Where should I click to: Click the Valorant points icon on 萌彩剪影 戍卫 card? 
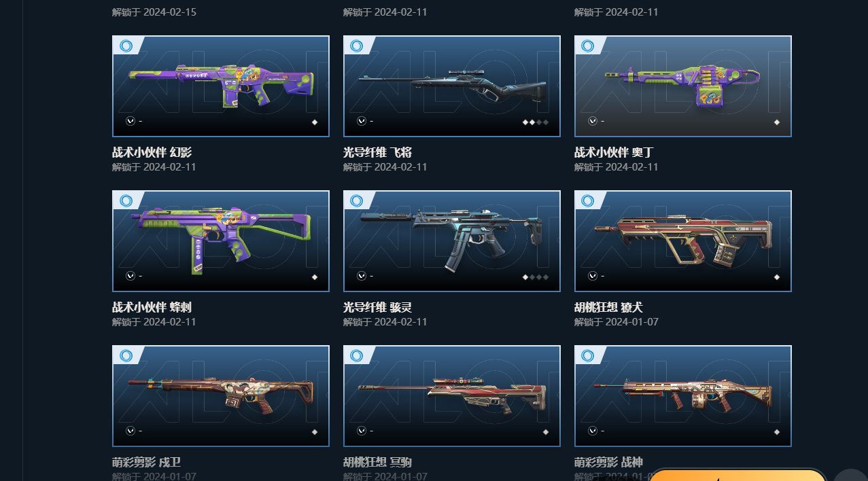[x=130, y=431]
